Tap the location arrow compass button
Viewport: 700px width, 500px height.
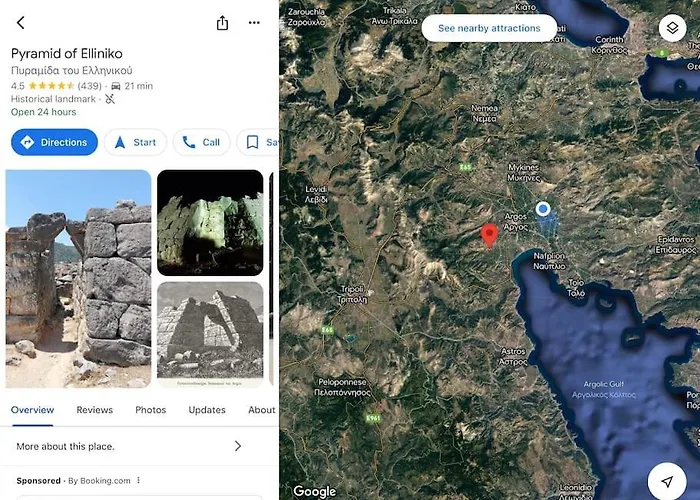tap(667, 481)
